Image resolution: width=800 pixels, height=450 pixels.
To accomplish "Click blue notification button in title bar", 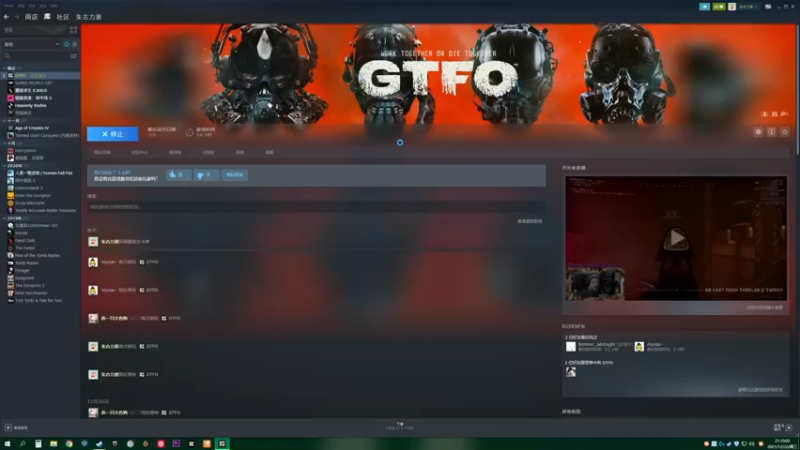I will point(705,7).
